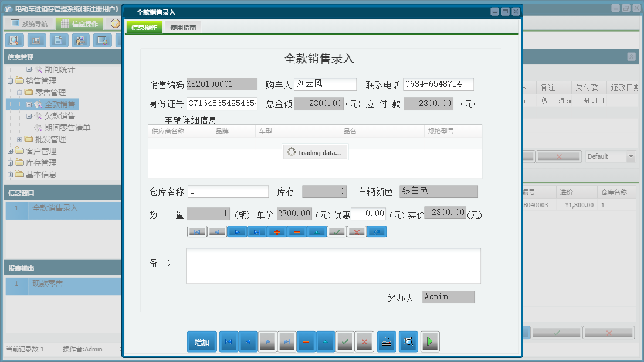Click the document page icon in main toolbar
Screen dimensions: 644x362
tap(59, 40)
